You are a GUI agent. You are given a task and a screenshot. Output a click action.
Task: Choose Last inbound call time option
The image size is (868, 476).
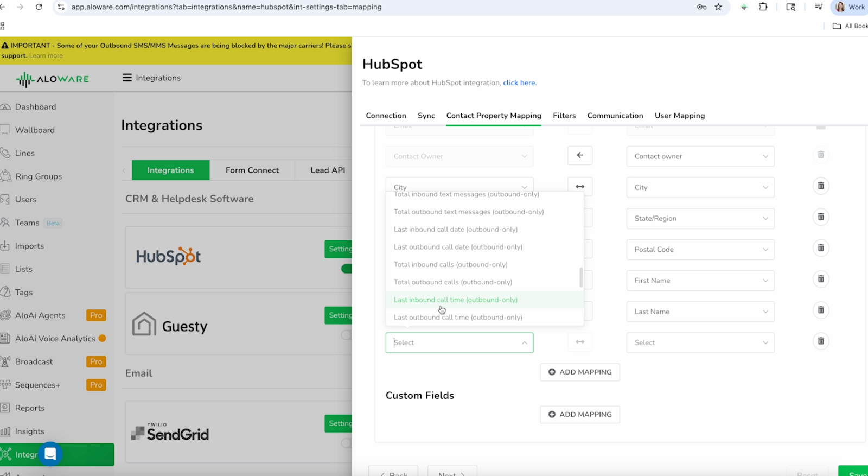[484, 300]
